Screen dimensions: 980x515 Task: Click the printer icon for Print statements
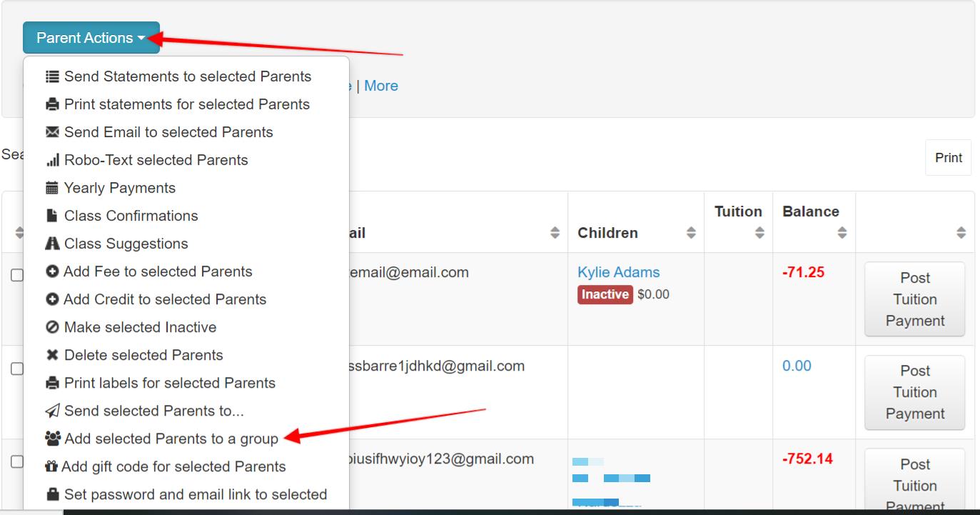point(52,105)
